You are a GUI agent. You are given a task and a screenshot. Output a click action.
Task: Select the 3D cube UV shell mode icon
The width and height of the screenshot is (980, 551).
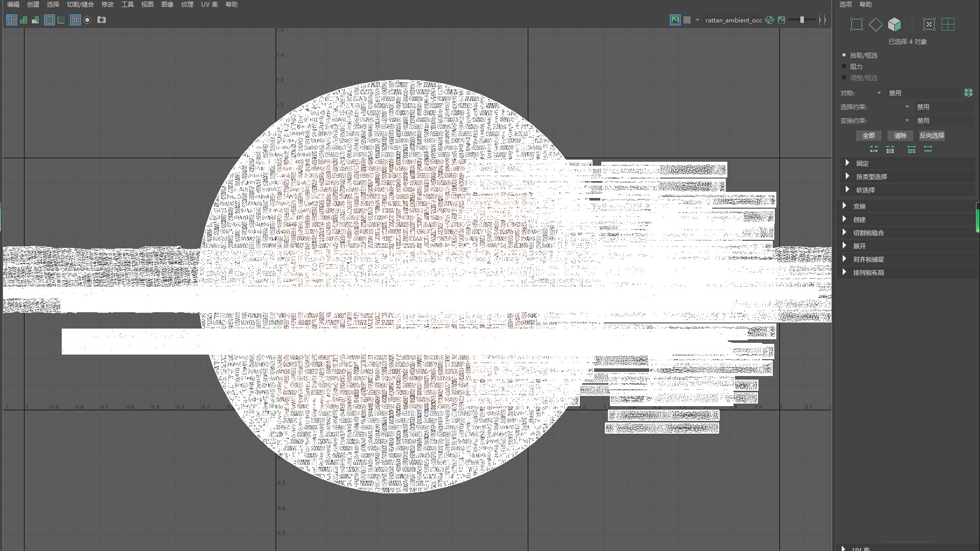894,24
